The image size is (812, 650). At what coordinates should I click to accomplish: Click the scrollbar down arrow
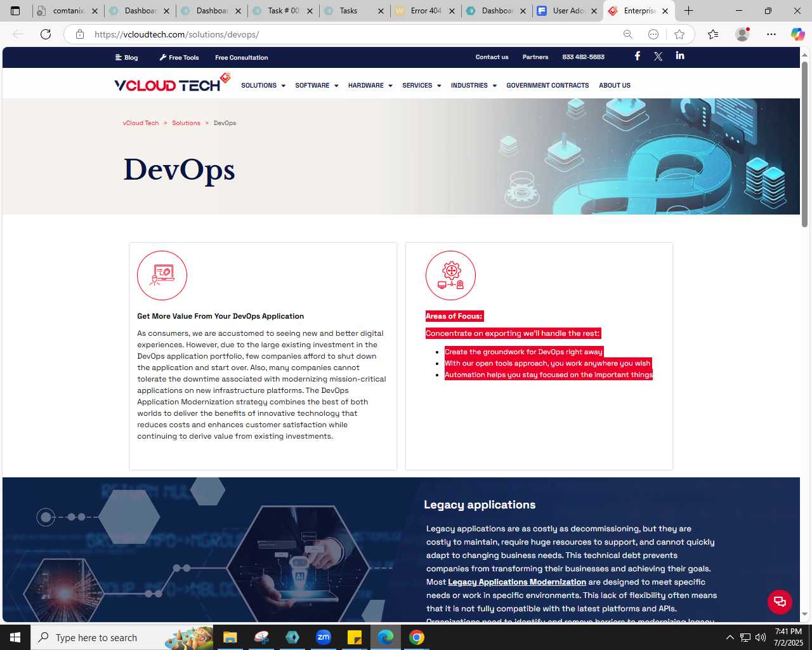point(804,614)
